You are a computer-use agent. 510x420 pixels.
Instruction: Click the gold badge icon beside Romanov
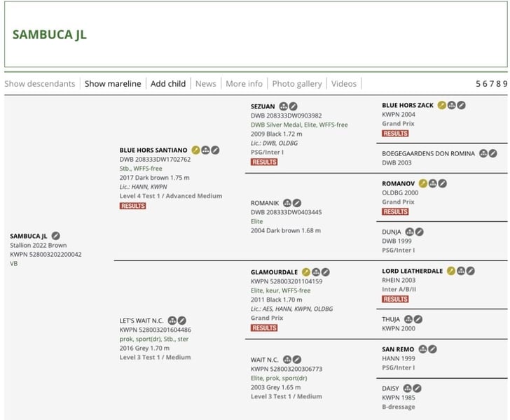[423, 183]
